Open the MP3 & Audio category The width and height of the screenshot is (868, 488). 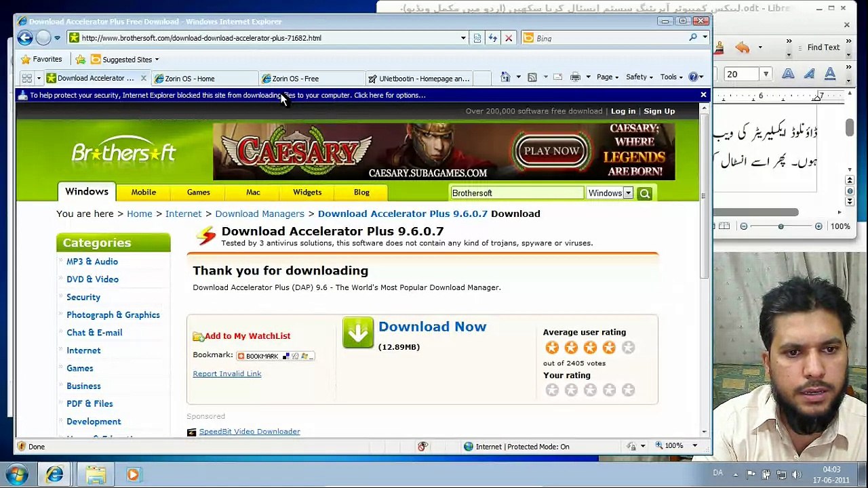[x=92, y=262]
